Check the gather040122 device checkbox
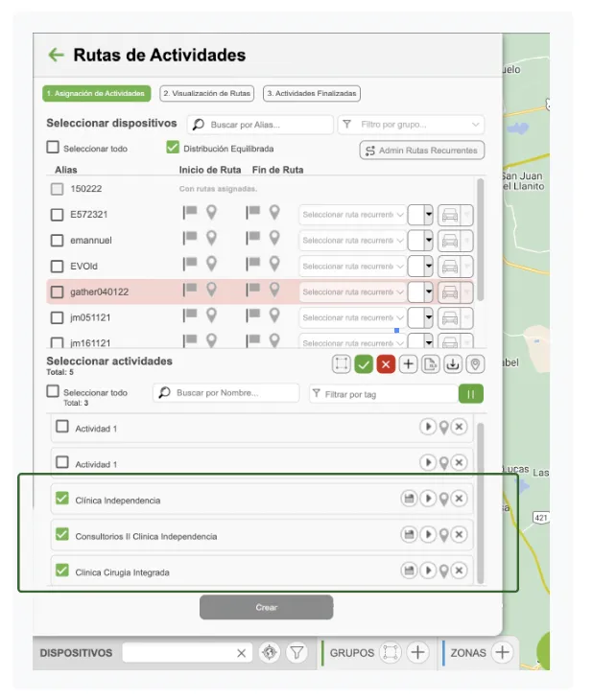The height and width of the screenshot is (700, 593). [57, 292]
